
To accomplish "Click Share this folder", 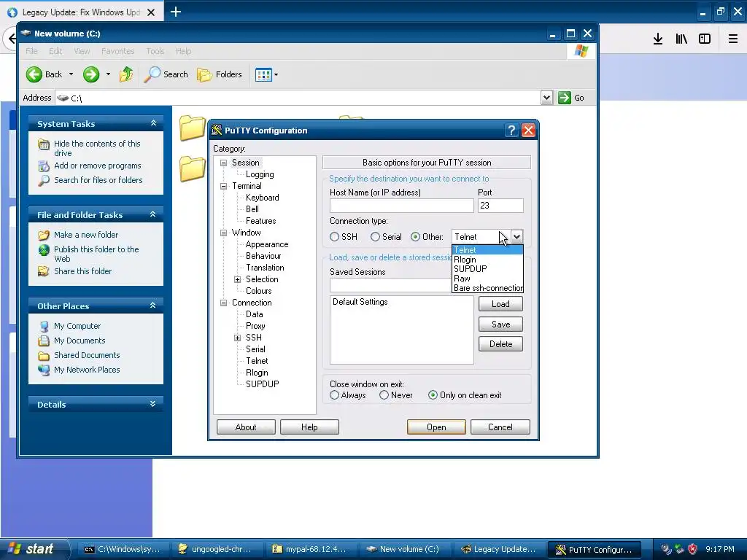I will (x=82, y=271).
